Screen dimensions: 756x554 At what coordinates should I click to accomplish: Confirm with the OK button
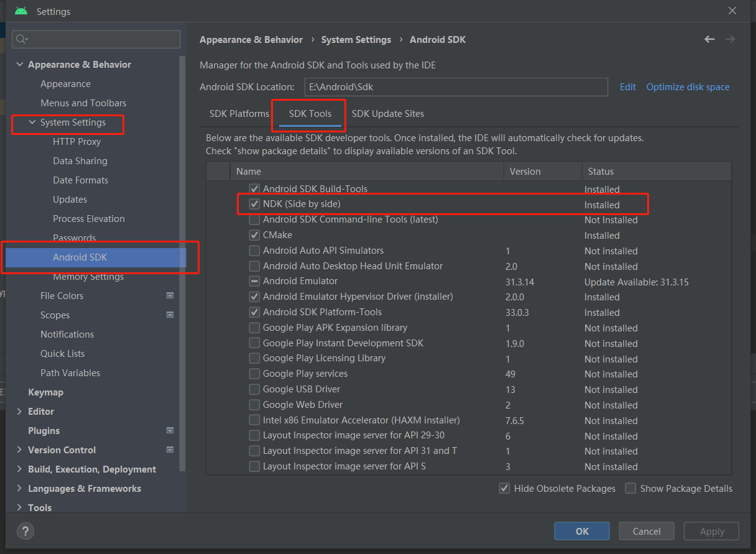tap(583, 531)
